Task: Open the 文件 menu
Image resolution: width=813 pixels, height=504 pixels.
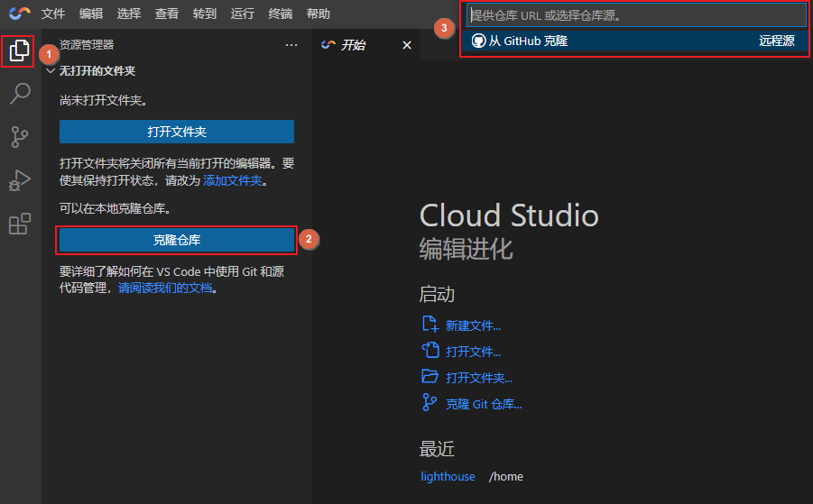Action: pos(53,14)
